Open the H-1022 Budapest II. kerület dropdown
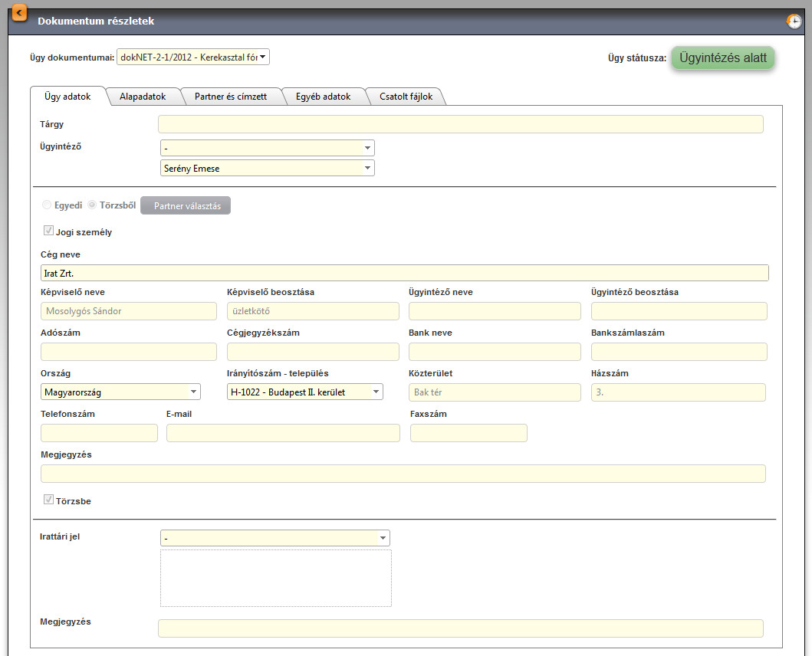Viewport: 812px width, 656px height. coord(305,392)
